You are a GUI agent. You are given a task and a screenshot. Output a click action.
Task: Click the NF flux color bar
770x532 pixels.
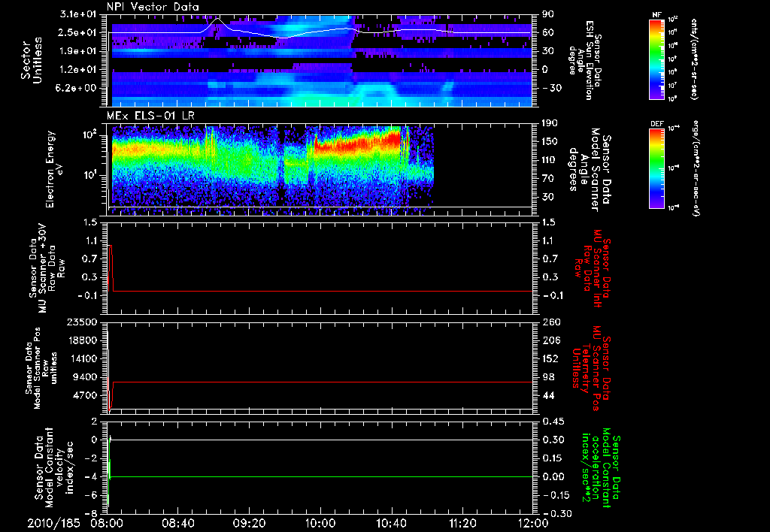[x=657, y=59]
